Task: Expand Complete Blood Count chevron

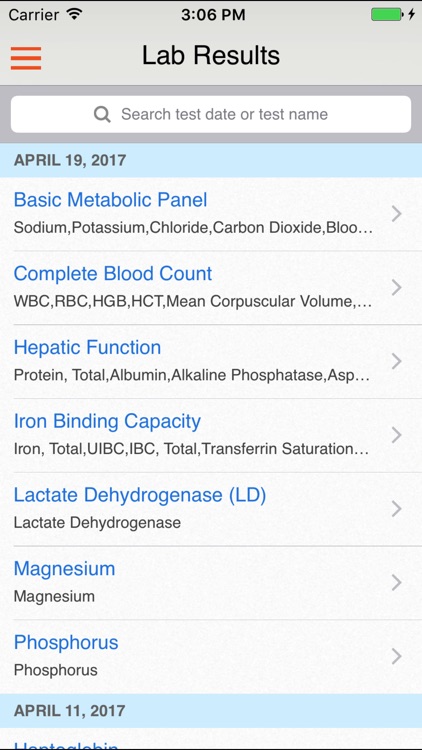Action: [x=396, y=287]
